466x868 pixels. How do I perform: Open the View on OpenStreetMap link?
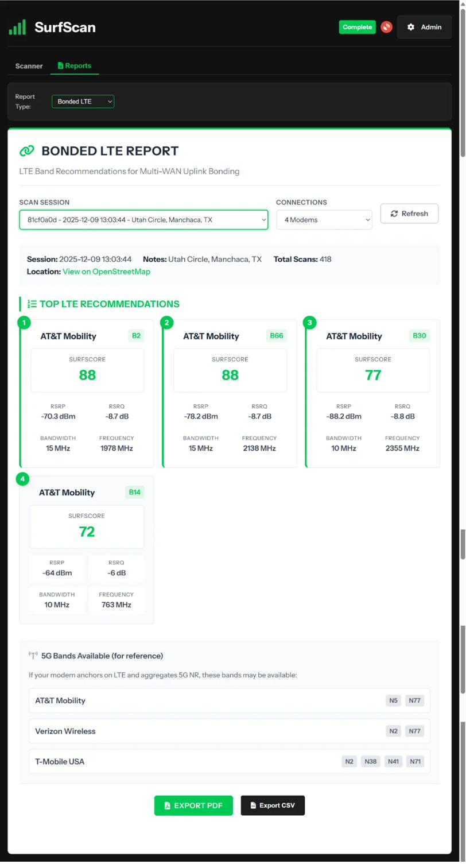(x=106, y=272)
